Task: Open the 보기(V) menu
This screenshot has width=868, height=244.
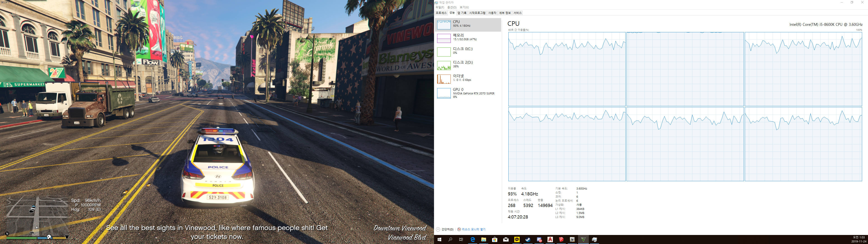Action: 464,7
